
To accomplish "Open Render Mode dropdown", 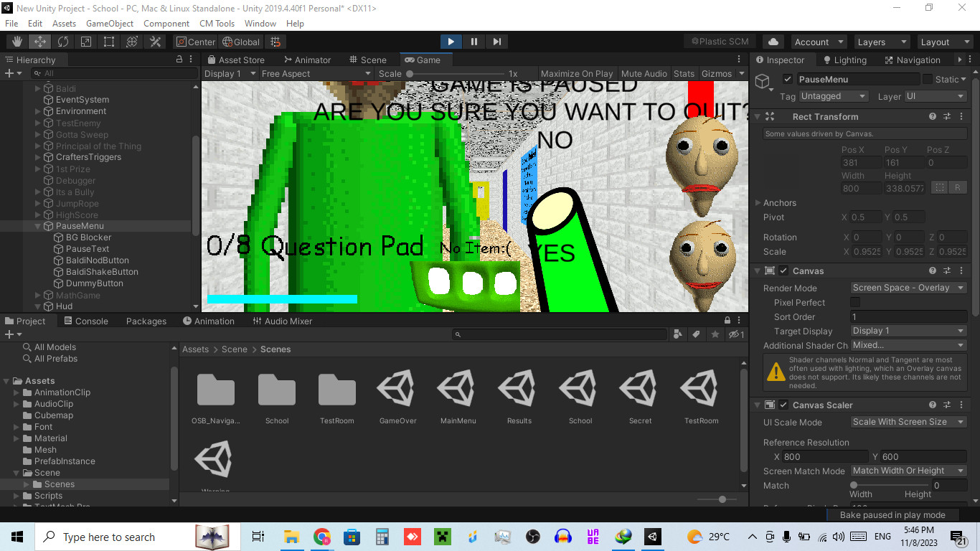I will (x=908, y=288).
